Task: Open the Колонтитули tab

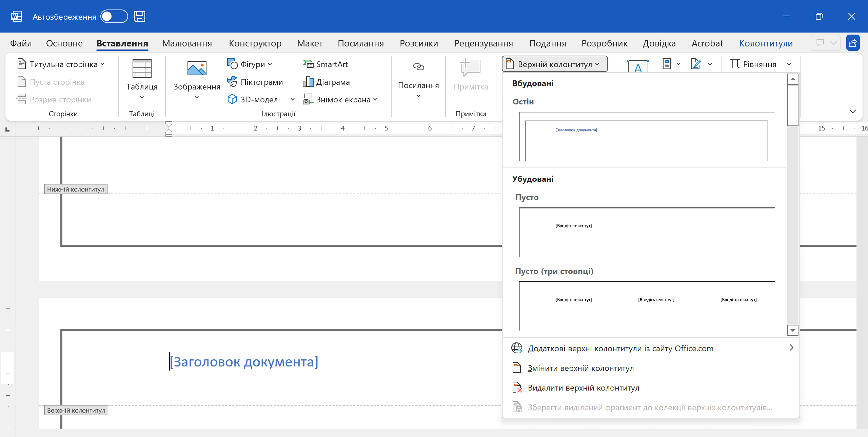Action: pyautogui.click(x=766, y=43)
